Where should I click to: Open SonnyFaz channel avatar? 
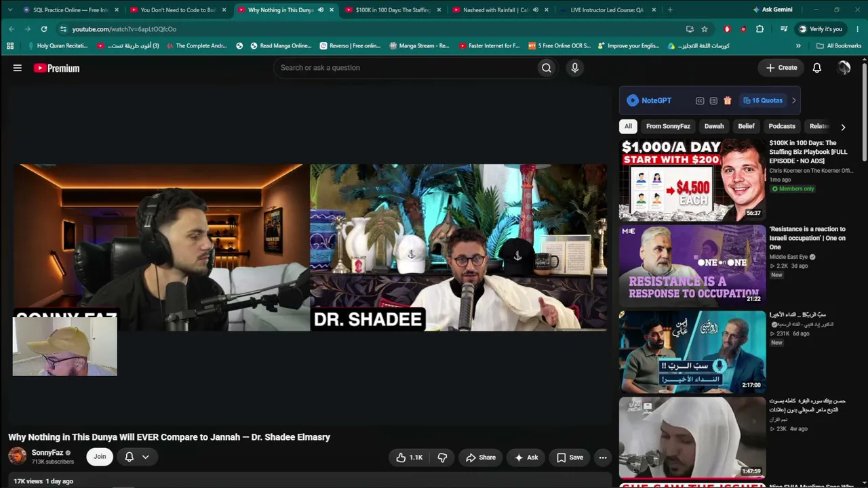18,456
